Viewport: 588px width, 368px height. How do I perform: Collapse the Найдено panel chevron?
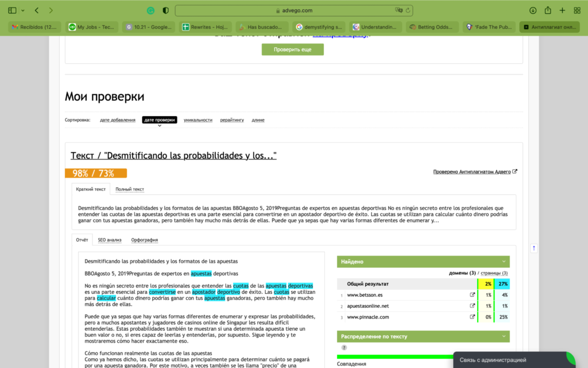pyautogui.click(x=504, y=262)
